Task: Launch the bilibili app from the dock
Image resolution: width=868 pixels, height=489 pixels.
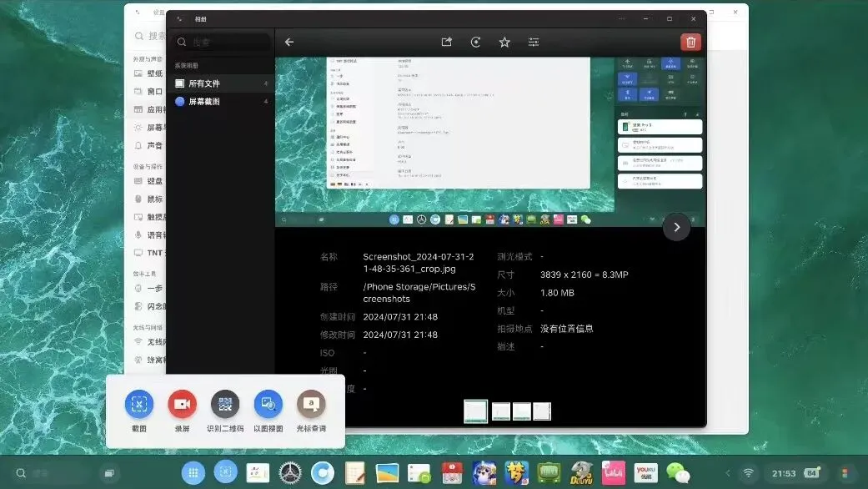Action: [614, 473]
